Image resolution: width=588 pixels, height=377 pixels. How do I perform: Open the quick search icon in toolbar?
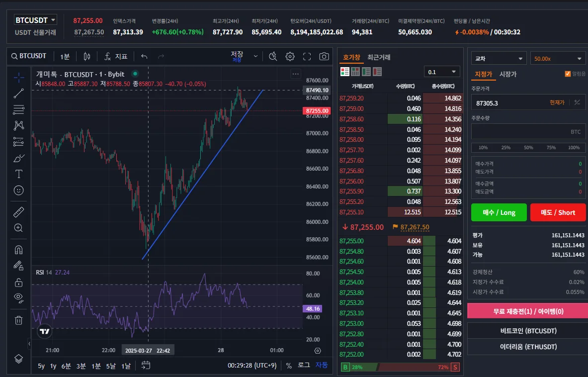point(273,57)
